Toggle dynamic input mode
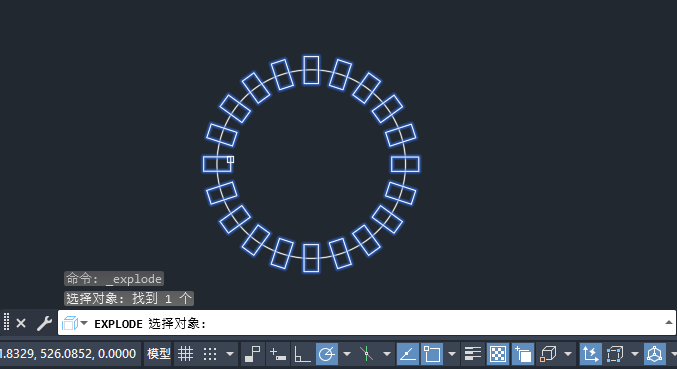The height and width of the screenshot is (369, 677). coord(277,354)
